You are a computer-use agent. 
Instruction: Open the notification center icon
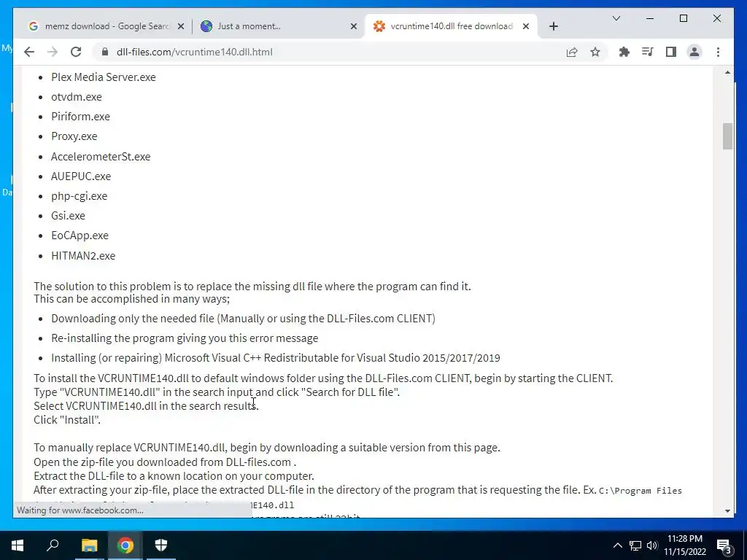(x=724, y=545)
